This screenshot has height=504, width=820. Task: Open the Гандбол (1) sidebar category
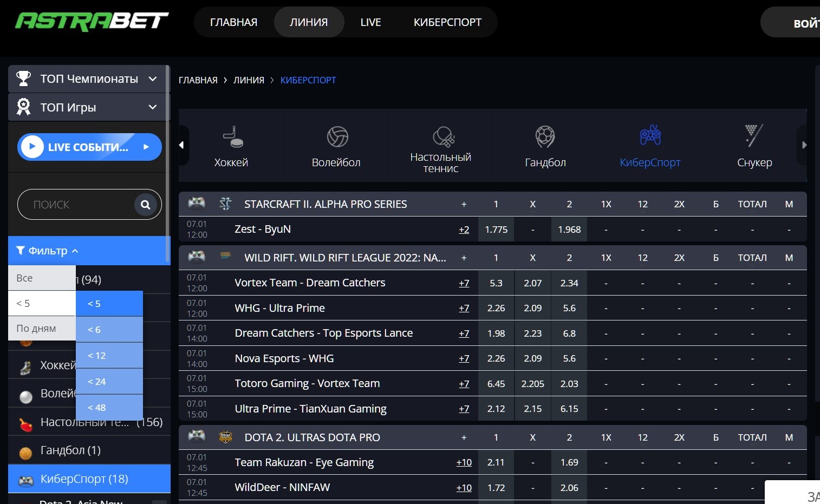tap(89, 450)
